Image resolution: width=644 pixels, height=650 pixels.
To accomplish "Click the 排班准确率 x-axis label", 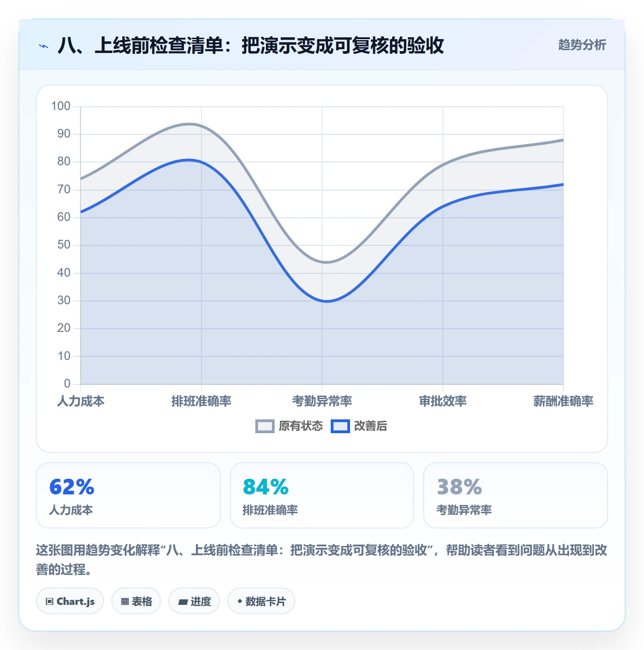I will (201, 401).
